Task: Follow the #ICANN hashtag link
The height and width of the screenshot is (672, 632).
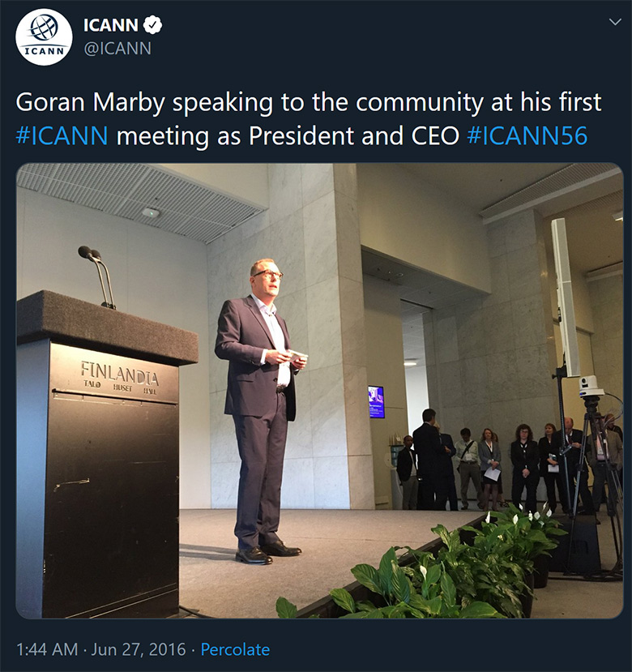Action: (x=62, y=136)
